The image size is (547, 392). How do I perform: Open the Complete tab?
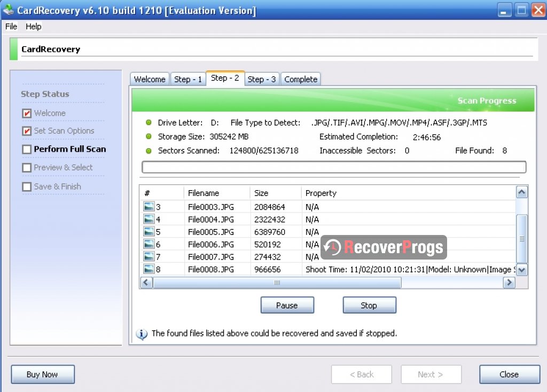(x=301, y=79)
